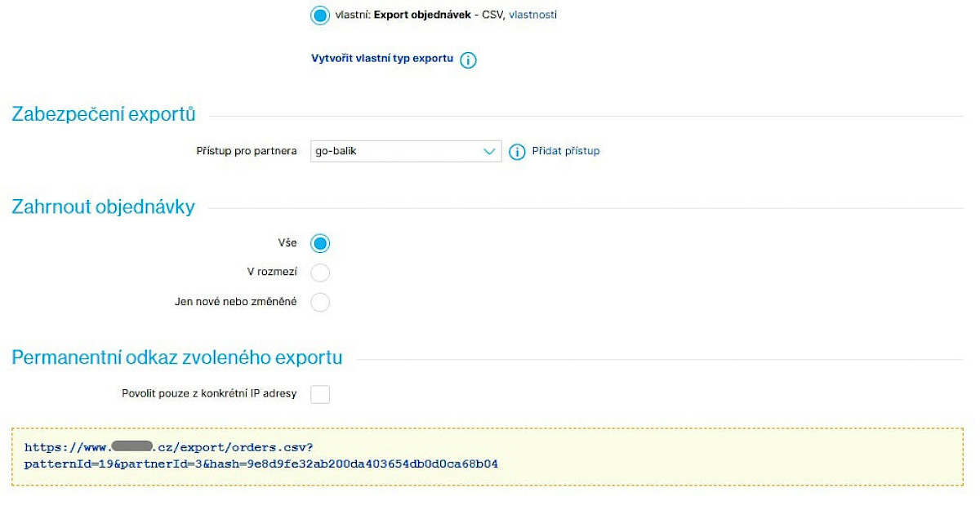Click info icon beside Vytvořit vlastní typ exportu
The height and width of the screenshot is (510, 980).
pos(468,60)
